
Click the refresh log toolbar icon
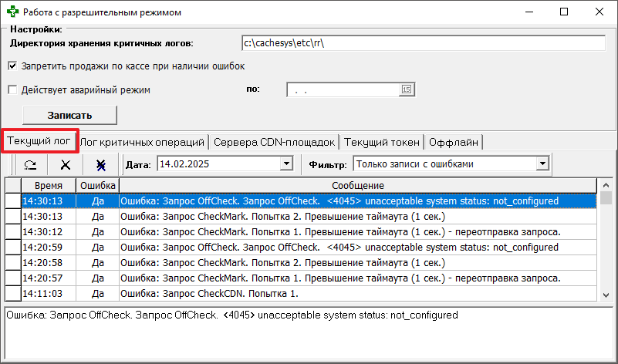[30, 164]
